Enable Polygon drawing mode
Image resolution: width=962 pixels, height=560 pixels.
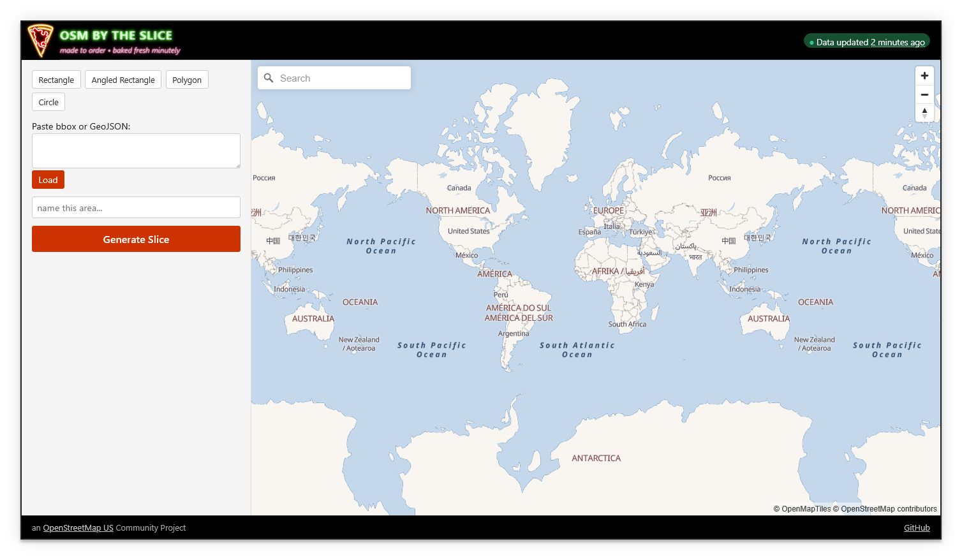click(187, 79)
